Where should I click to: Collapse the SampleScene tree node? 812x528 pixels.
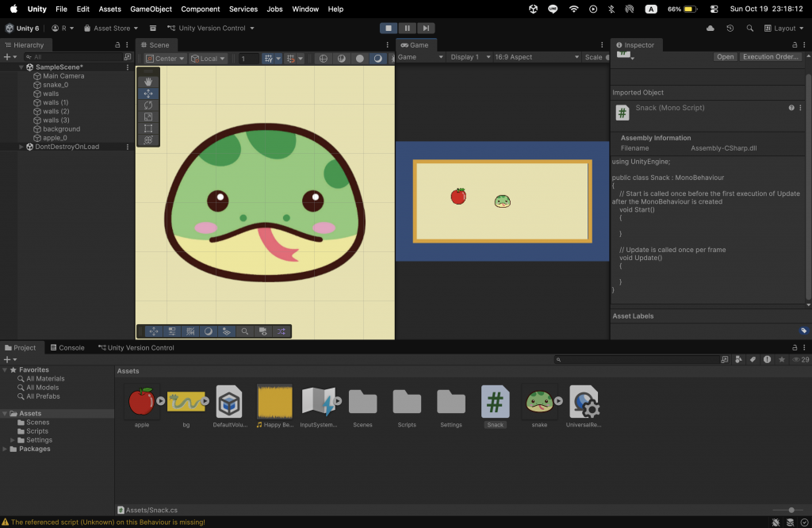[x=21, y=67]
